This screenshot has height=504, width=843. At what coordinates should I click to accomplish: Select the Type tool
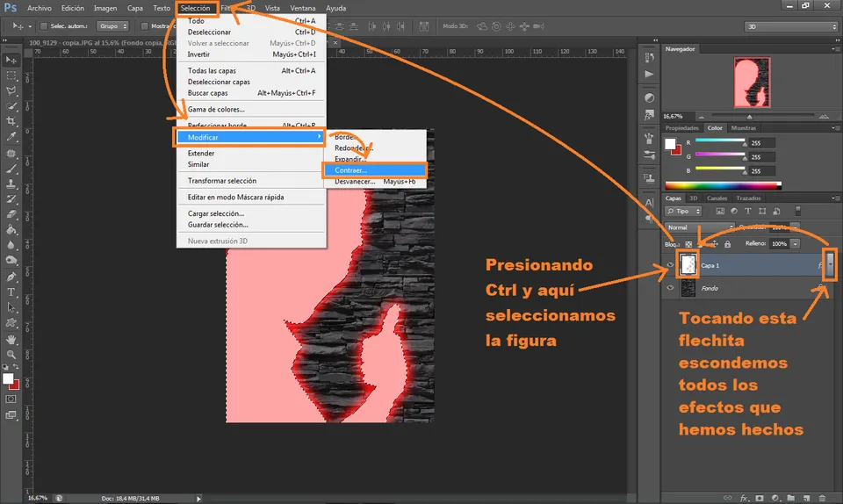pos(11,292)
